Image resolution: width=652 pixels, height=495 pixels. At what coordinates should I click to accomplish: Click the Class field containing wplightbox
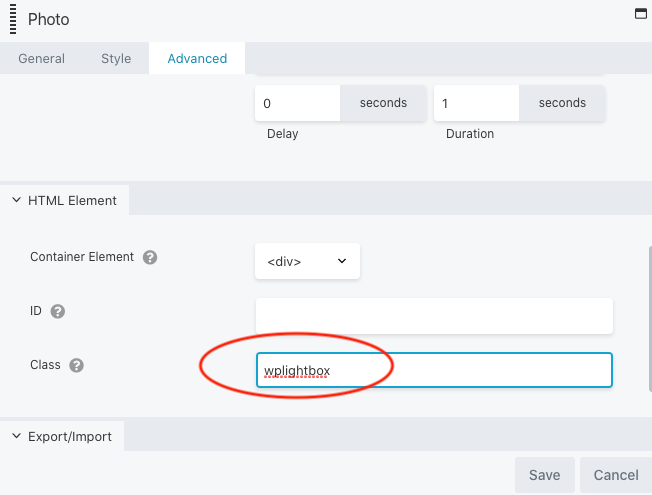(433, 370)
